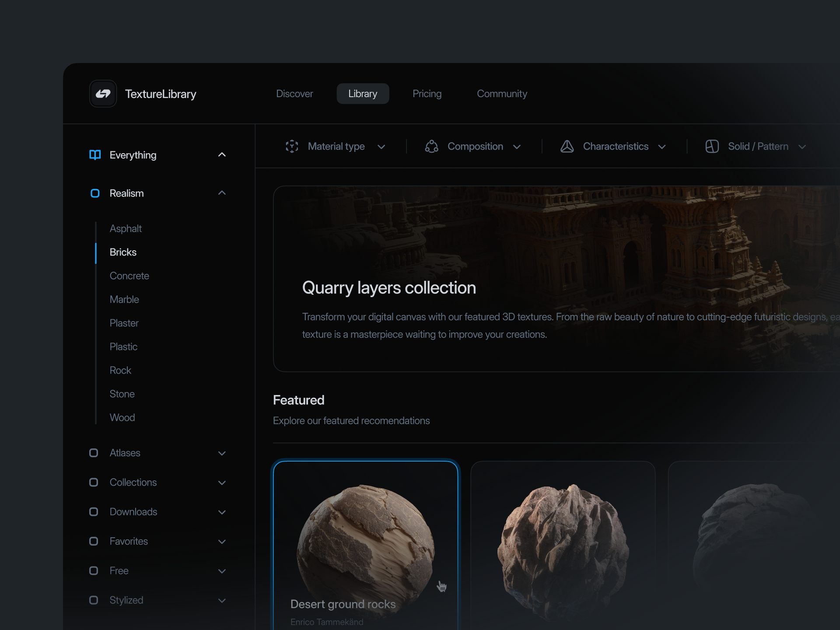Open the faded dark rock sphere card
The height and width of the screenshot is (630, 840).
(754, 546)
